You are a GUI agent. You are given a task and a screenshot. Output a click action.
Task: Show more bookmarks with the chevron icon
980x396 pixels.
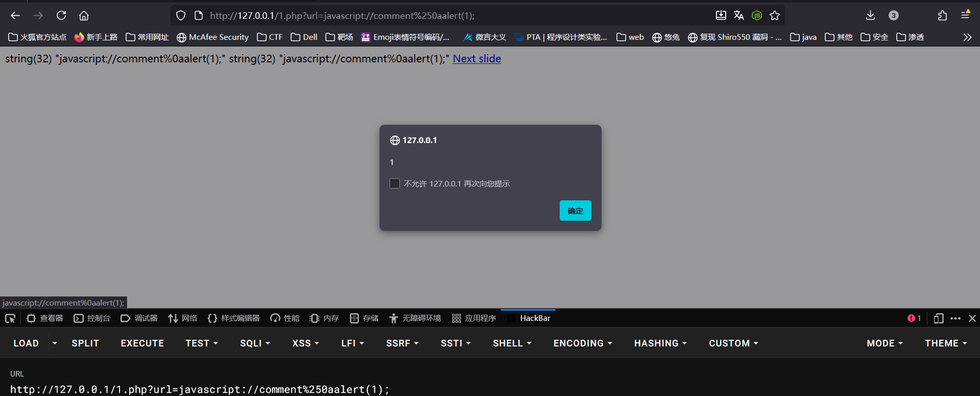click(967, 37)
